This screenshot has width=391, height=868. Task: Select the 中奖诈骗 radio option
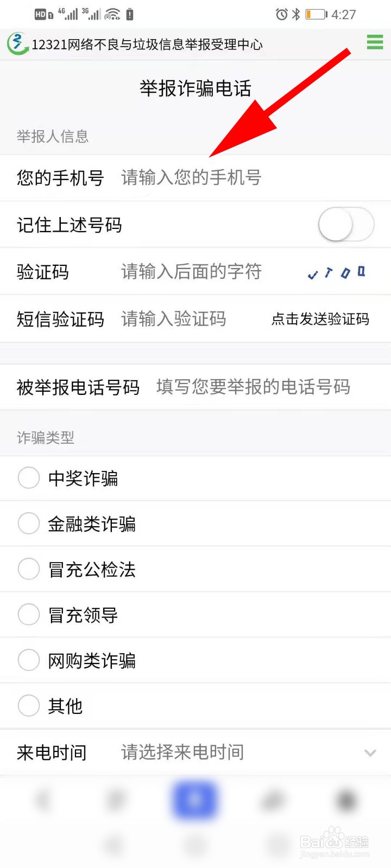pyautogui.click(x=29, y=478)
